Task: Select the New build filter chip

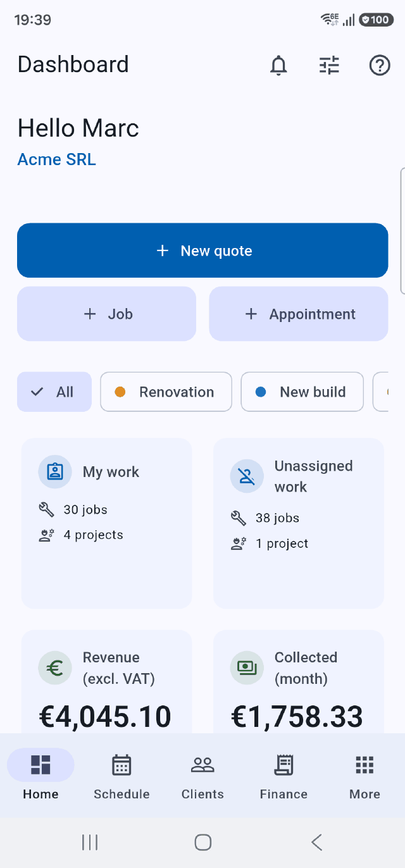Action: coord(302,392)
